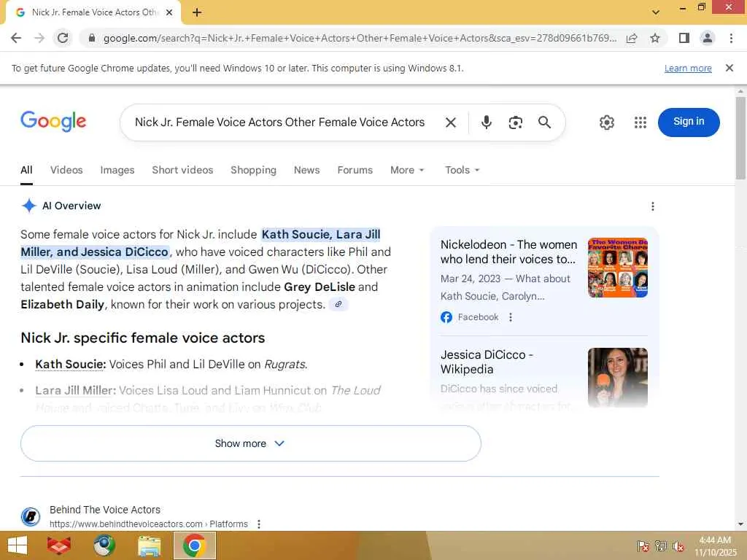Click the Lara Jill Miller link
The width and height of the screenshot is (747, 560).
(75, 391)
